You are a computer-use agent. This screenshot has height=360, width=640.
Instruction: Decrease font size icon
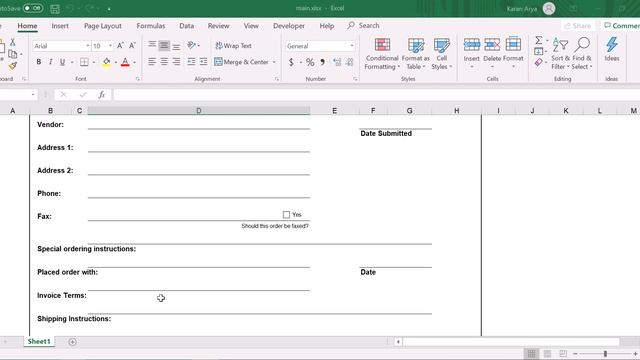click(132, 46)
